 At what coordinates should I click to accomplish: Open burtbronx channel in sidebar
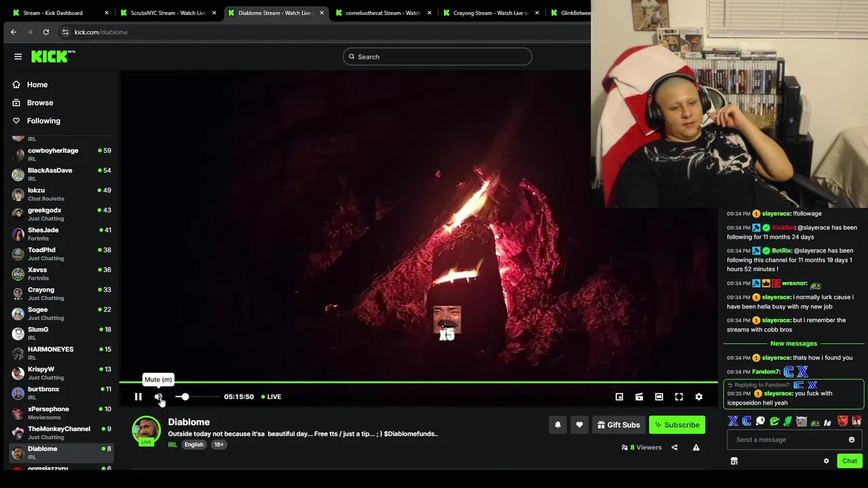coord(61,392)
